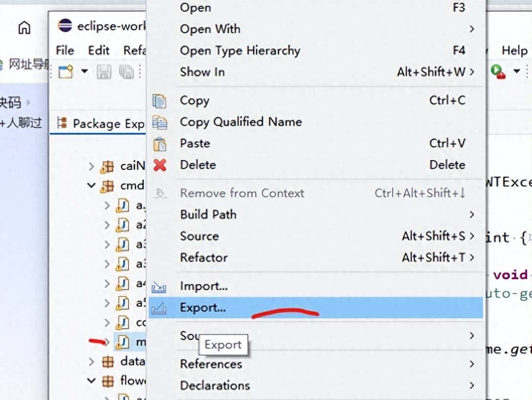Viewport: 532px width, 400px height.
Task: Expand the cc Java file node
Action: click(x=107, y=322)
